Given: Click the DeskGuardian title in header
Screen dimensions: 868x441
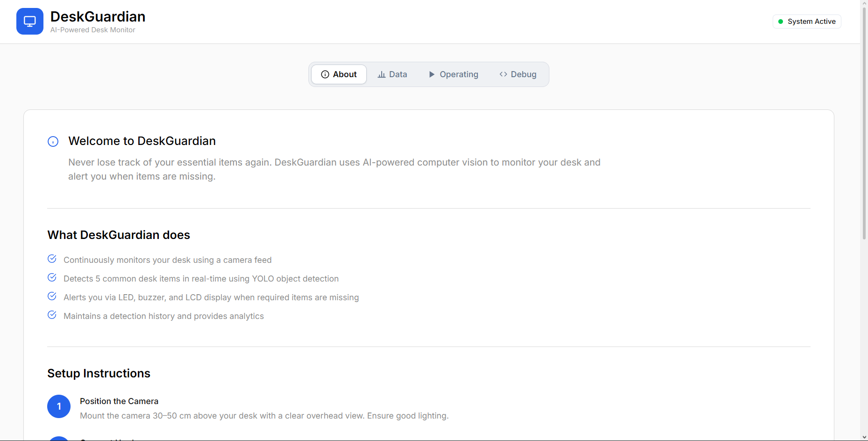Looking at the screenshot, I should [98, 17].
